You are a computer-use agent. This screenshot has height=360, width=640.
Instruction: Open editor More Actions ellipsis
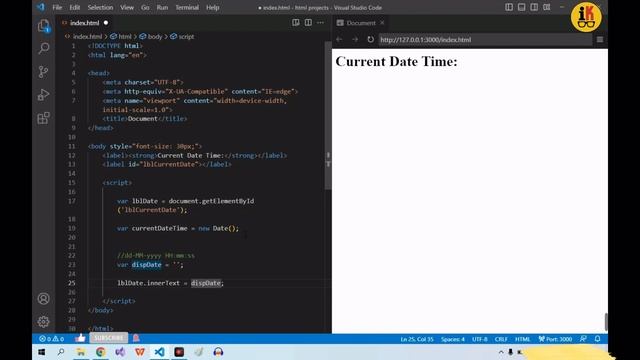pyautogui.click(x=320, y=23)
